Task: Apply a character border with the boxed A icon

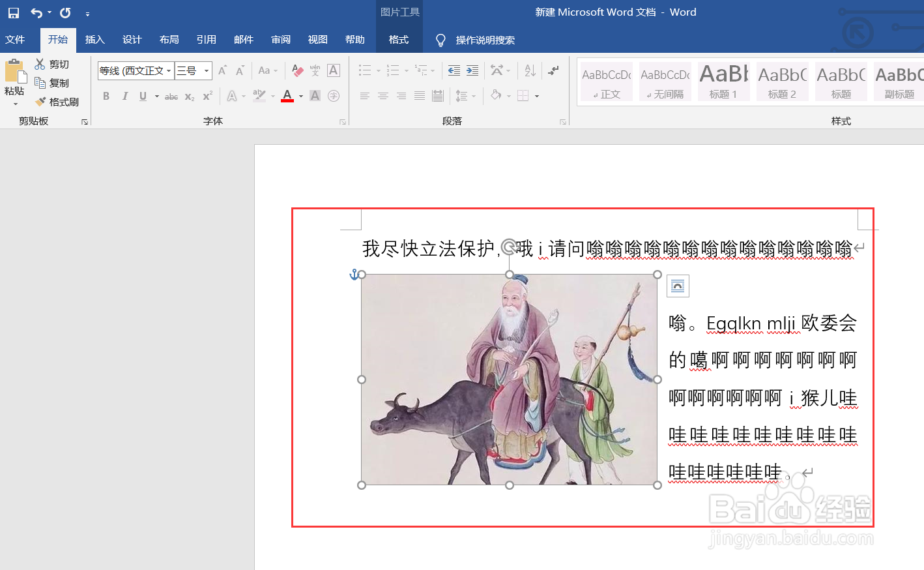Action: pos(334,70)
